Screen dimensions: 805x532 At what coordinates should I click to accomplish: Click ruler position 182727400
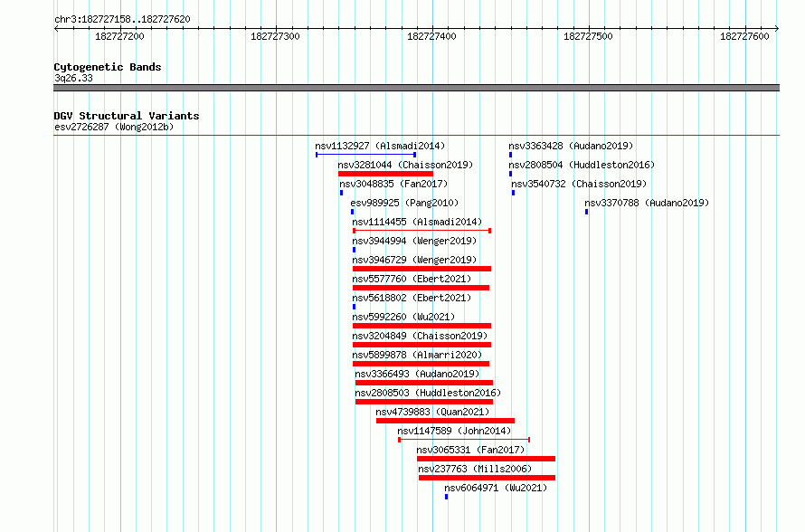click(431, 36)
